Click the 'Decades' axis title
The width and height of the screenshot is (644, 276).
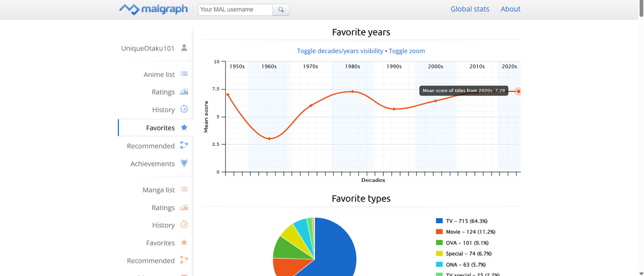point(373,180)
